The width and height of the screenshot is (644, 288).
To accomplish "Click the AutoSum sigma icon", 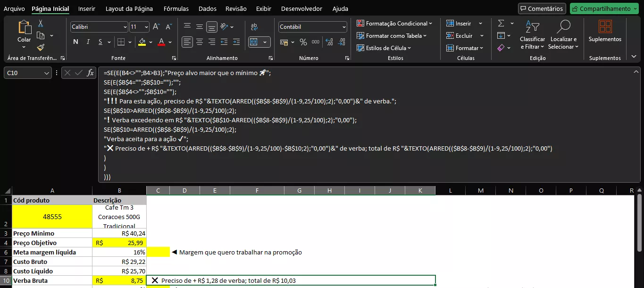I will 501,23.
